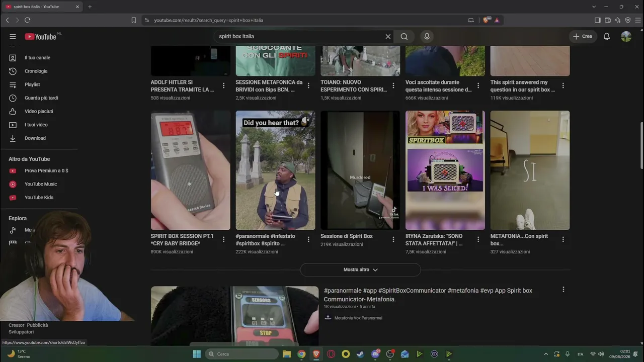Select the 'spirit box italia - YouTube' tab
This screenshot has width=644, height=362.
click(43, 7)
